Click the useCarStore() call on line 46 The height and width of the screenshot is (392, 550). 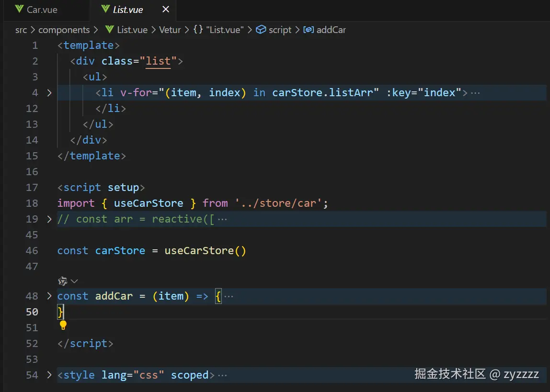point(205,251)
